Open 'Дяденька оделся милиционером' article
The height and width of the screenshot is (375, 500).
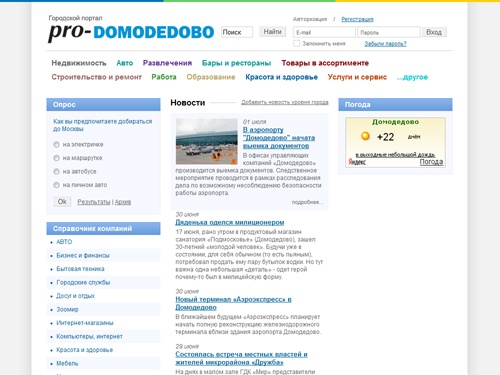point(230,222)
